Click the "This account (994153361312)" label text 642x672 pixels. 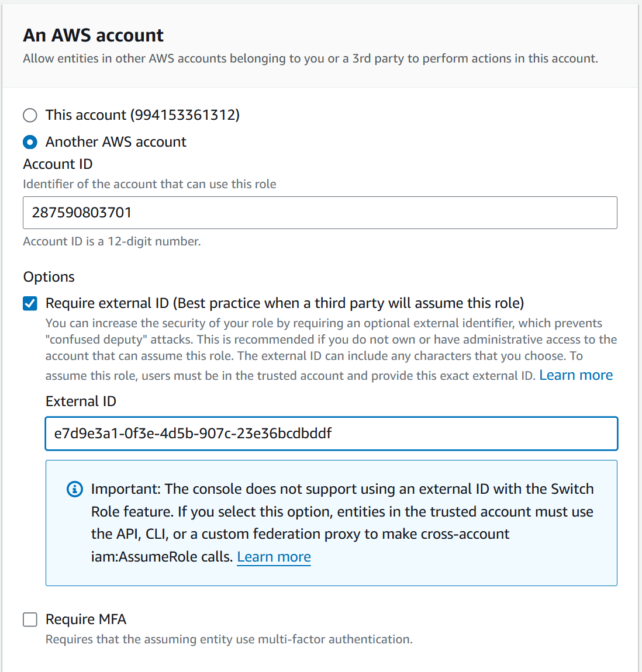(x=142, y=115)
